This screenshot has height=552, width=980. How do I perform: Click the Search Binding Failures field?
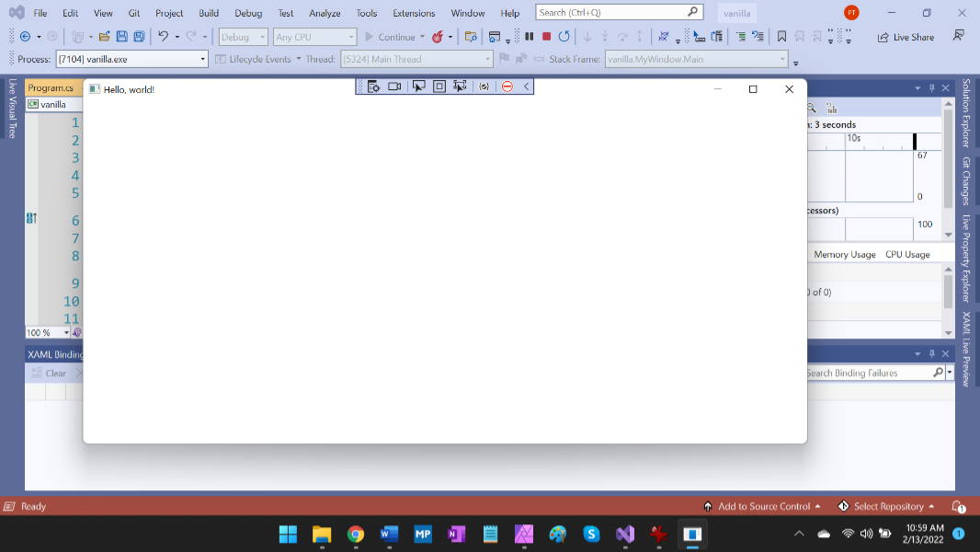click(x=868, y=373)
